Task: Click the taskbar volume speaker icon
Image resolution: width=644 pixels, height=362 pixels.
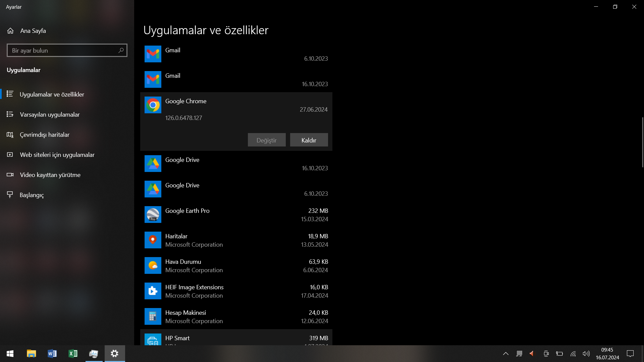Action: (x=586, y=354)
